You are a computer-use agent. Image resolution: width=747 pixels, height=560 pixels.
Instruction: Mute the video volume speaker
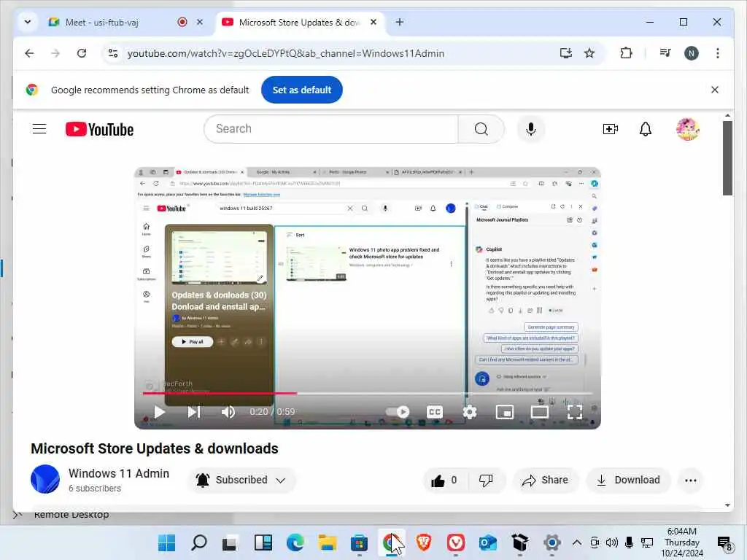[x=228, y=412]
